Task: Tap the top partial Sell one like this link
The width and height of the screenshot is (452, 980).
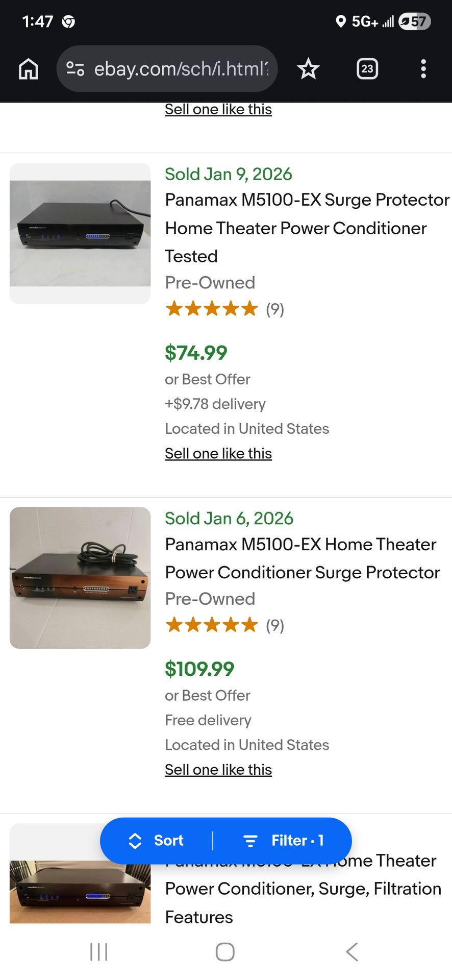Action: (x=218, y=109)
